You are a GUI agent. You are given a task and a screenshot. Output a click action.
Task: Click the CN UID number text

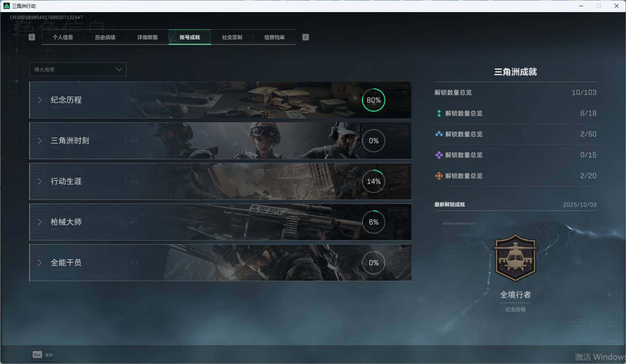(47, 17)
